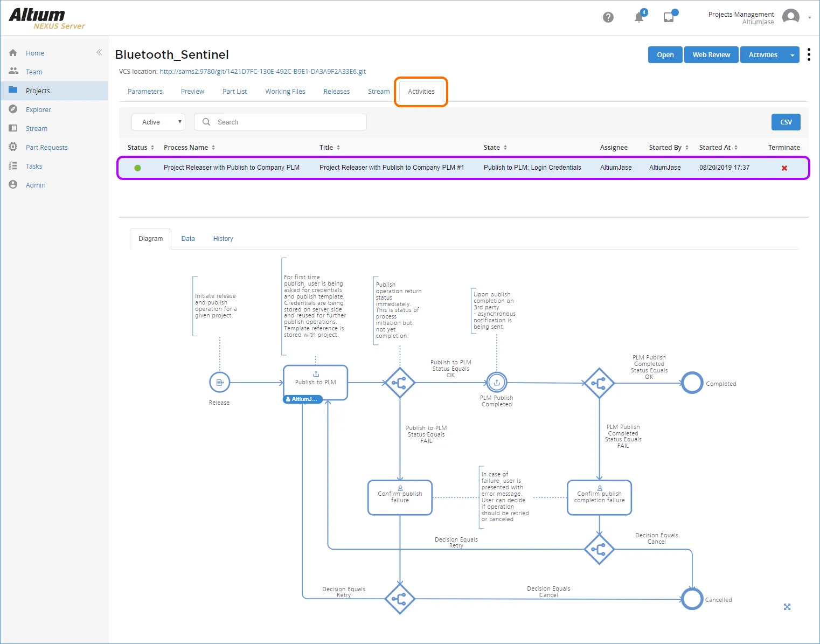Click the Home house icon

pyautogui.click(x=13, y=53)
